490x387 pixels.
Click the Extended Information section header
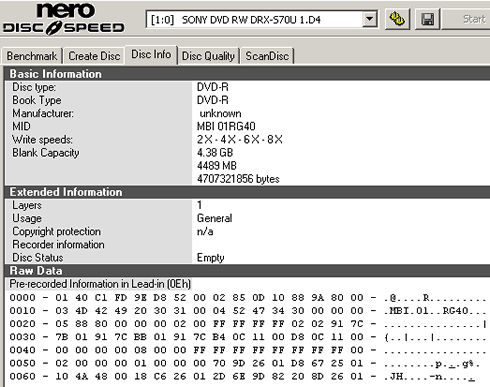coord(247,192)
